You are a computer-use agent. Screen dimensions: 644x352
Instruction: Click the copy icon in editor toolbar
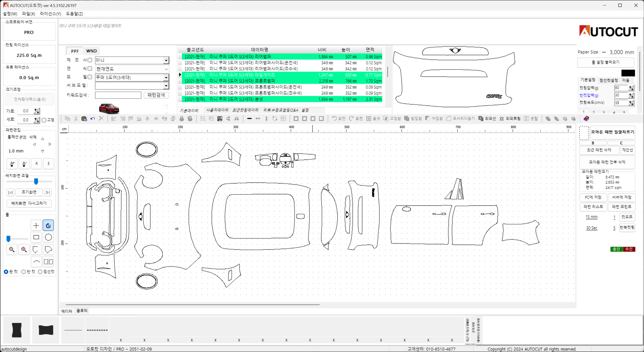(x=67, y=119)
